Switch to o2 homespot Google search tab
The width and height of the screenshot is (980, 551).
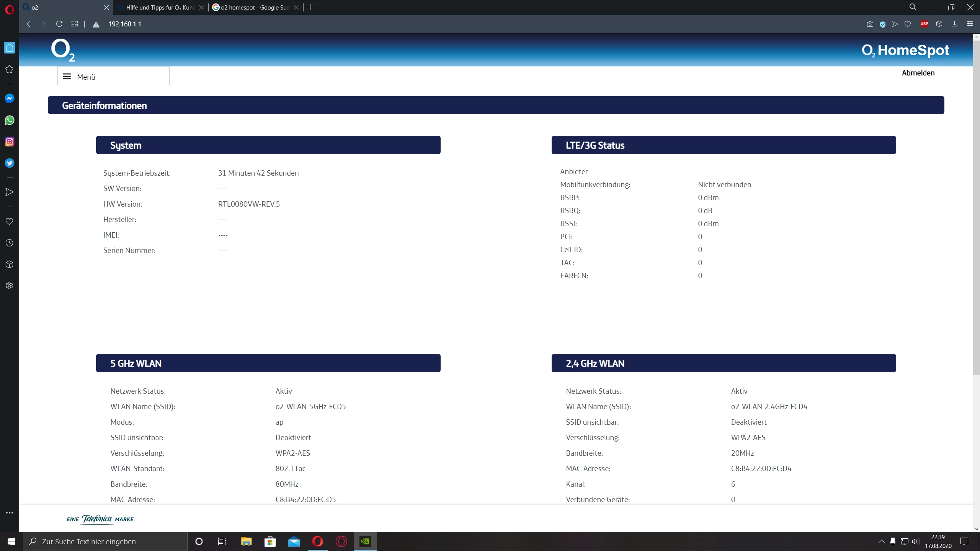click(254, 7)
